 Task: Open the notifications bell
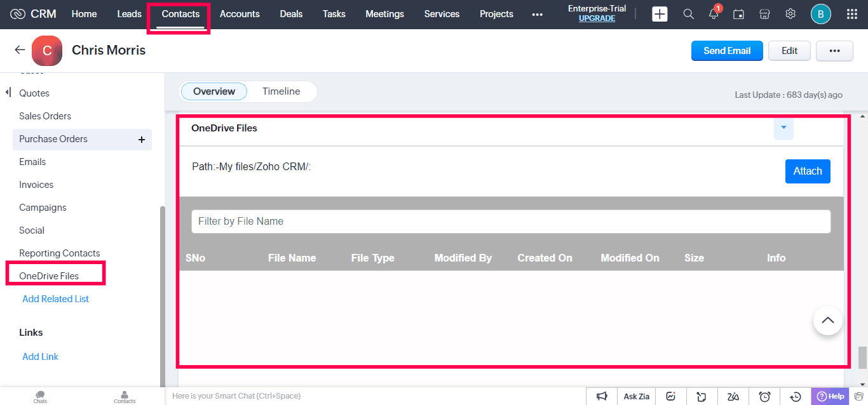coord(714,14)
